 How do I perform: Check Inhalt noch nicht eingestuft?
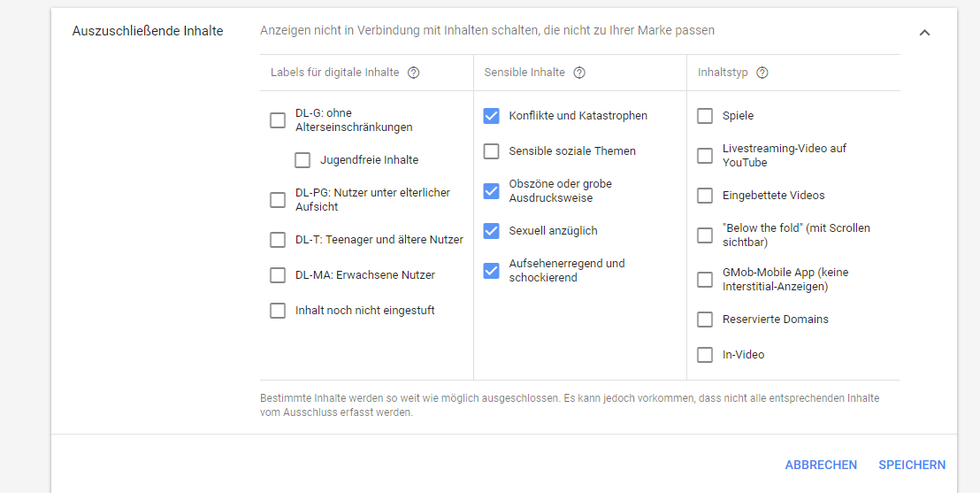point(278,311)
